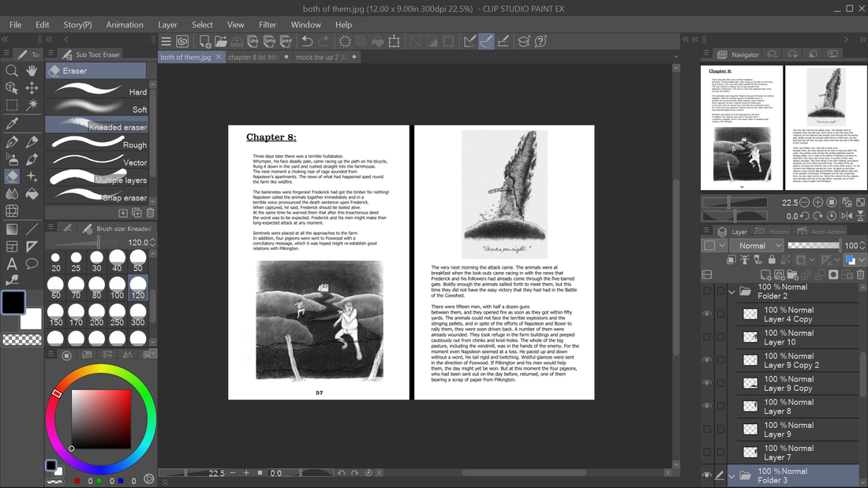Select the Eyedropper tool
The height and width of the screenshot is (488, 868).
pos(12,124)
